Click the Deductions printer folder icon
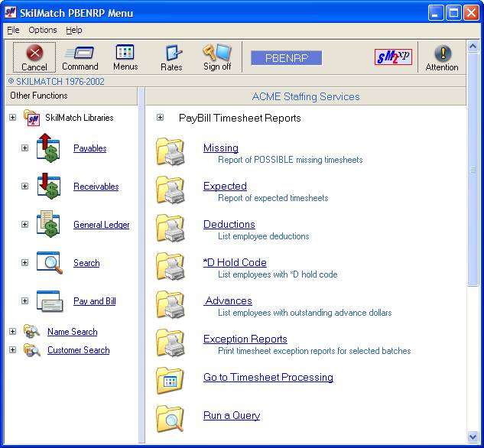The height and width of the screenshot is (448, 484). pos(171,229)
